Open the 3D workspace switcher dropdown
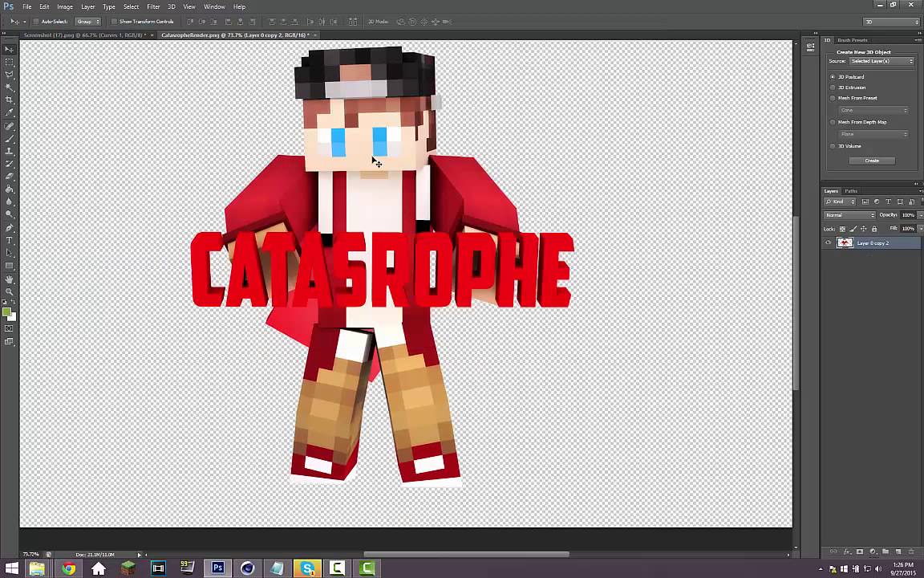 pos(890,22)
